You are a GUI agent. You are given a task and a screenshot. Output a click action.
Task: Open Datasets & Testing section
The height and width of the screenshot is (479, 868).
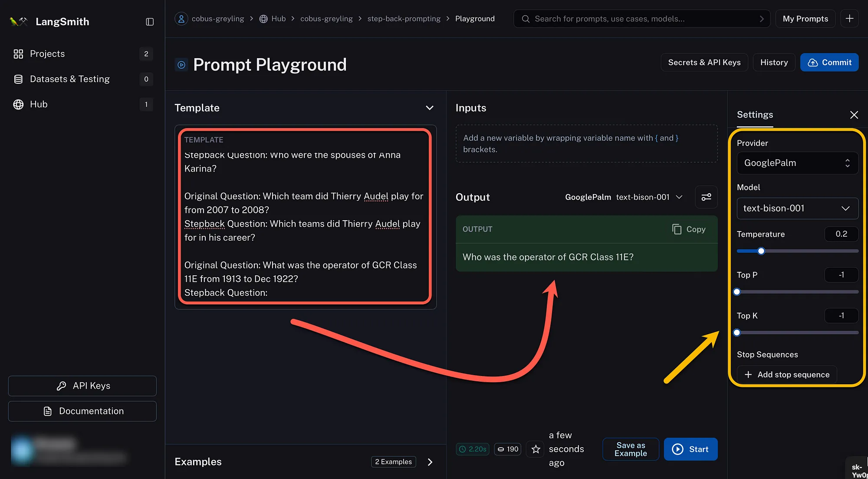(x=82, y=79)
